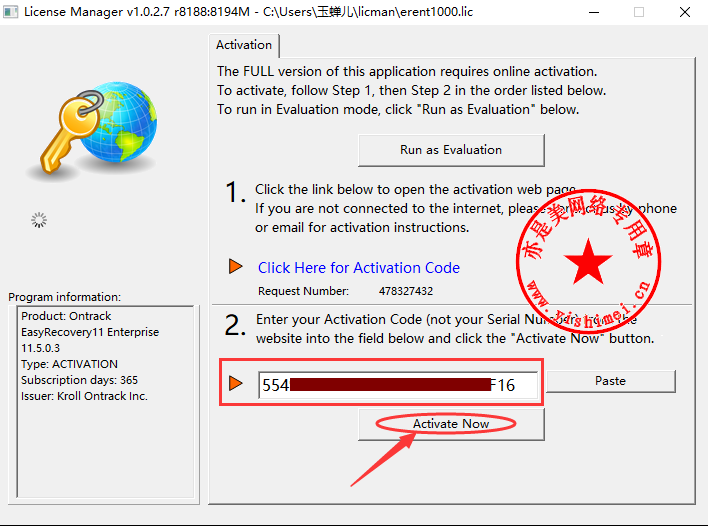Click the Request Number label
This screenshot has width=708, height=526.
(x=303, y=291)
